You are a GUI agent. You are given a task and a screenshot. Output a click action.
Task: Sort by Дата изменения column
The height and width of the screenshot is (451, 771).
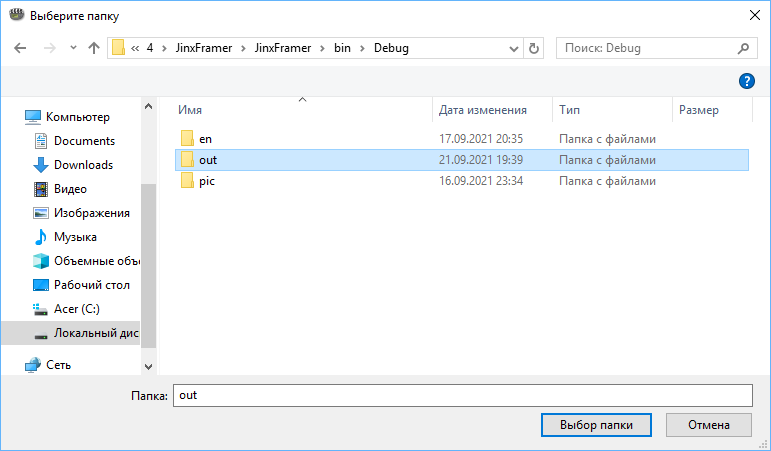(482, 110)
